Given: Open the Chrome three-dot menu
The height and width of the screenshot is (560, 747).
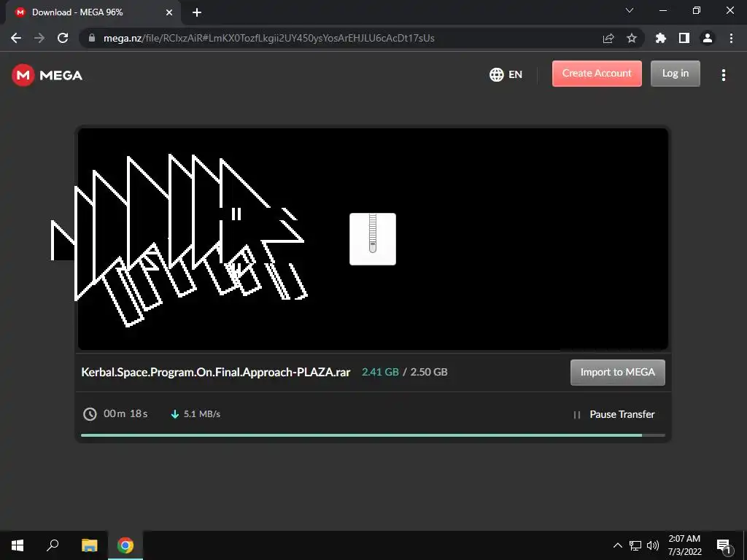Looking at the screenshot, I should (x=731, y=38).
